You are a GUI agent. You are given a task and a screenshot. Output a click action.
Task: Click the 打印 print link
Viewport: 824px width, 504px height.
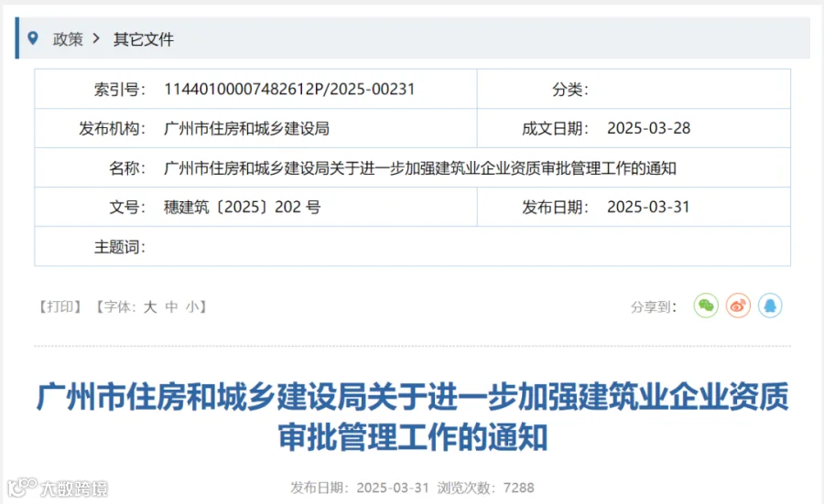tap(60, 306)
